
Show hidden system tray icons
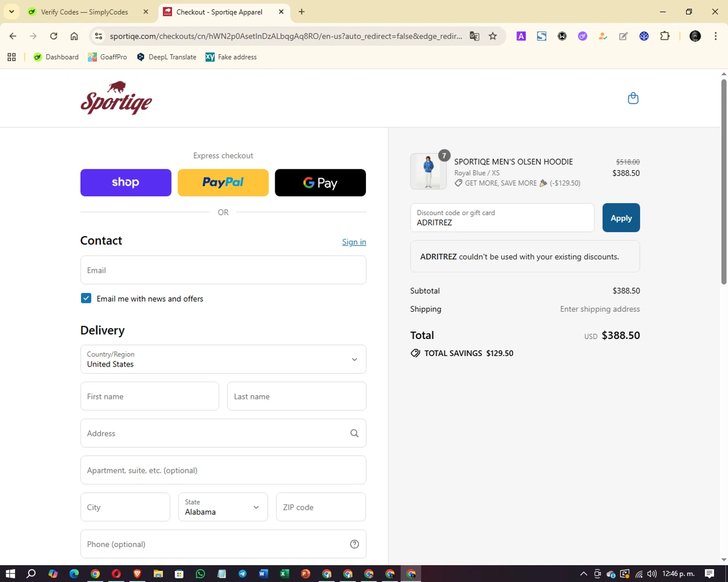[x=583, y=574]
